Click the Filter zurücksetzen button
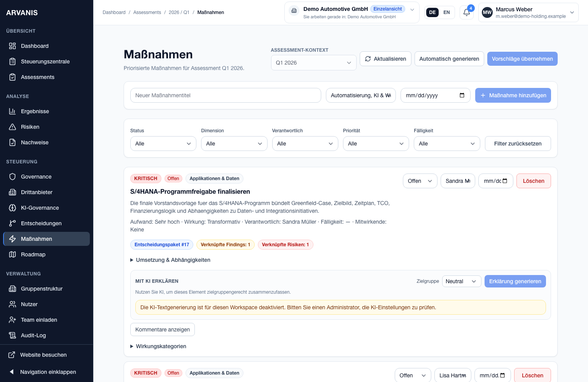Viewport: 588px width, 382px height. click(518, 144)
